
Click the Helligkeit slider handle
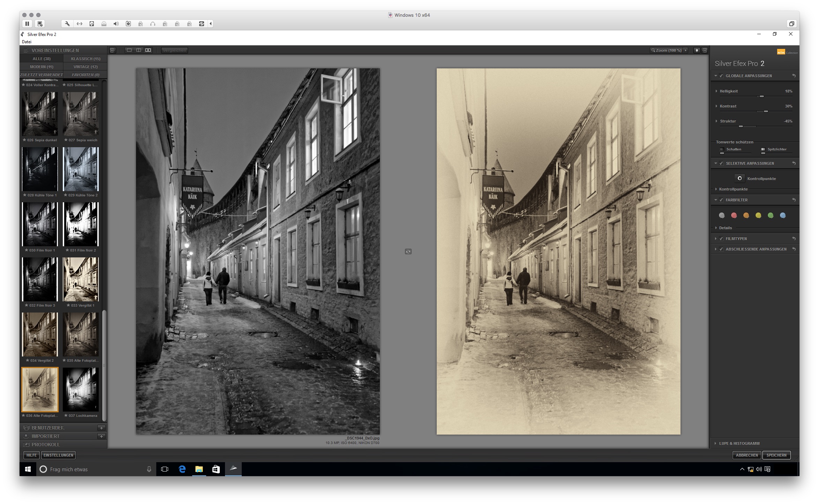762,96
